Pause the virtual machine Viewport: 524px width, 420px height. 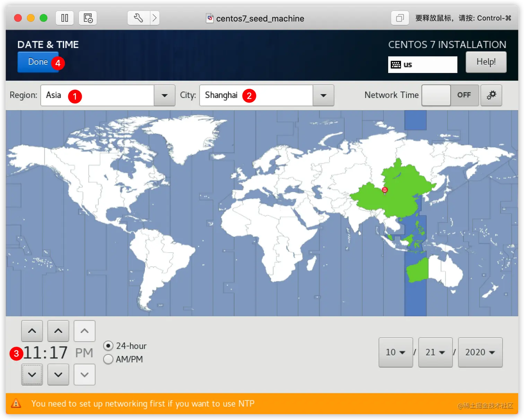pyautogui.click(x=65, y=18)
